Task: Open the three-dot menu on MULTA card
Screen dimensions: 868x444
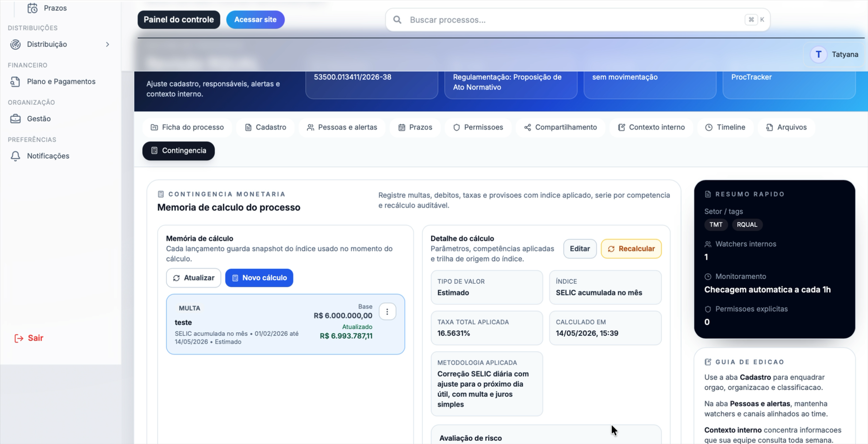Action: pyautogui.click(x=387, y=312)
